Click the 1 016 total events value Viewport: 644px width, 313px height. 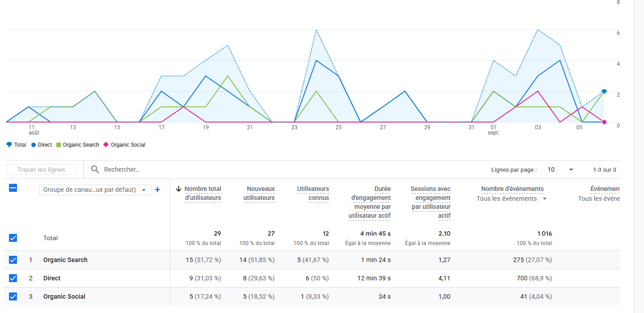pyautogui.click(x=544, y=233)
